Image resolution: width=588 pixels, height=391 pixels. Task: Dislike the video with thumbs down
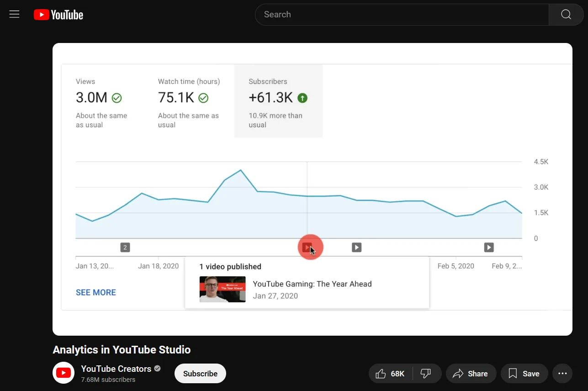tap(426, 374)
